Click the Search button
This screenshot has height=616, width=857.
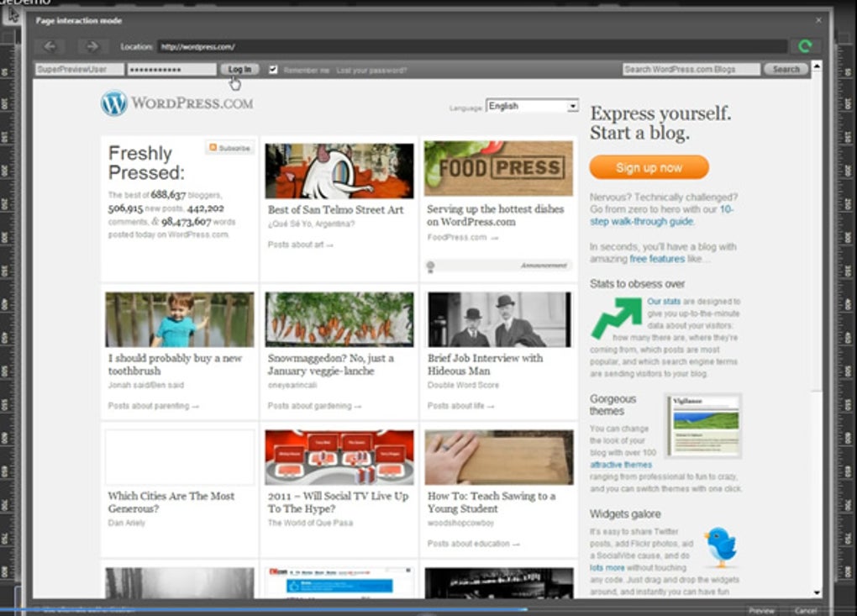click(786, 70)
